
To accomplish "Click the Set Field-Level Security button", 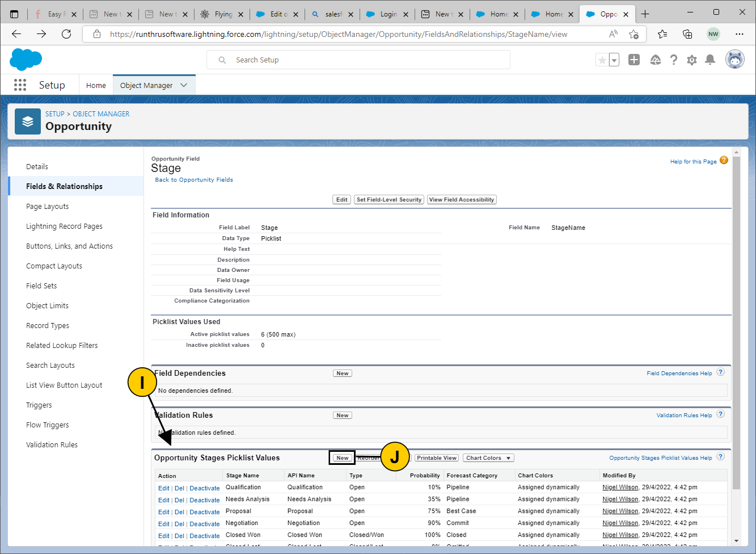I will point(389,200).
